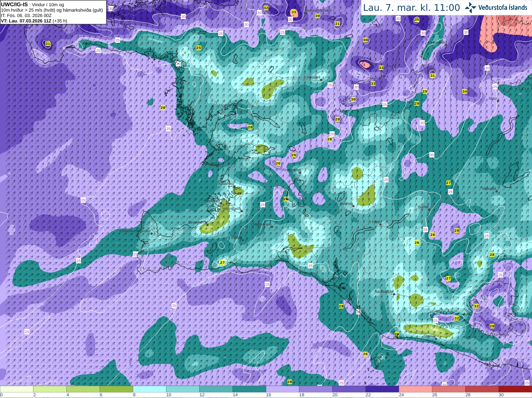Click the Búrfell station label
Screen dimensions: 532x398
pyautogui.click(x=424, y=206)
